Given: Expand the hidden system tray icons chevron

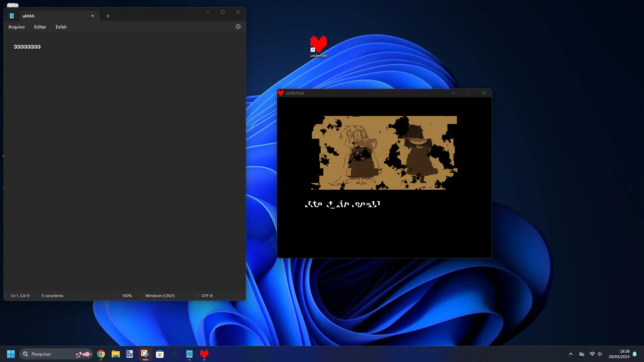Looking at the screenshot, I should (x=571, y=354).
